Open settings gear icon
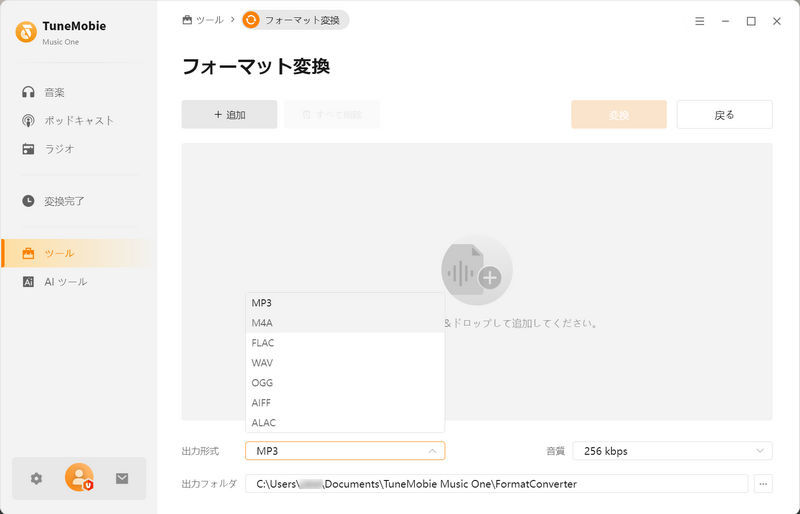This screenshot has height=514, width=800. [x=36, y=478]
